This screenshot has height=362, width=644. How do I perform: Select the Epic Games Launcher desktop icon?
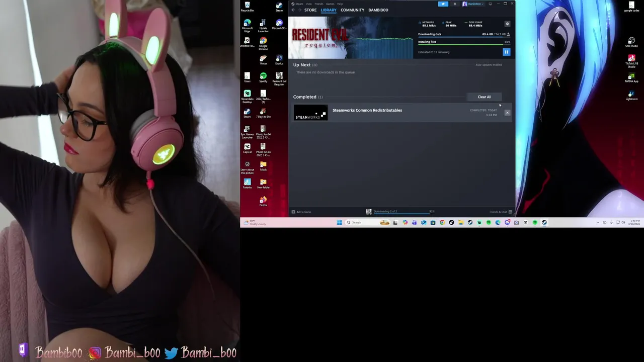pos(247,132)
